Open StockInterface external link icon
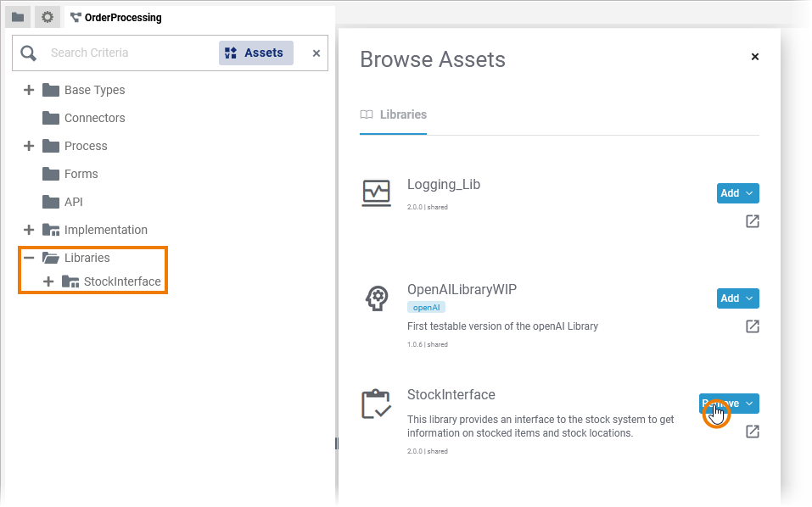This screenshot has height=507, width=812. pos(752,432)
